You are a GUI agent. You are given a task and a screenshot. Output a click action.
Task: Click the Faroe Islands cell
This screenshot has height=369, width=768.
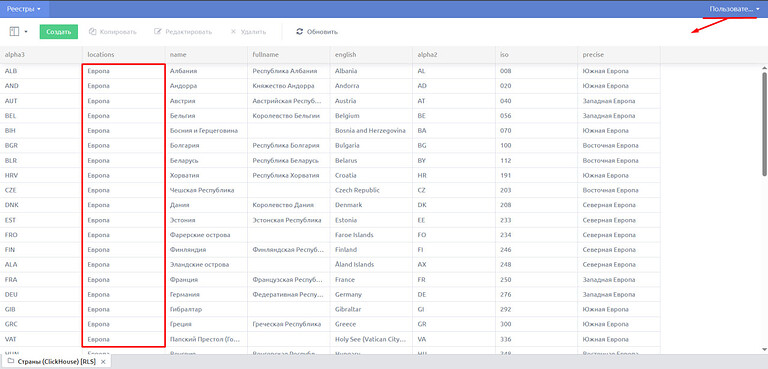click(371, 235)
